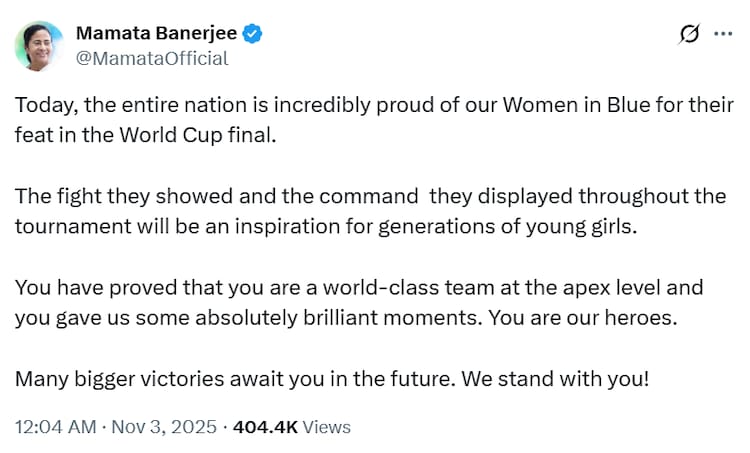Open the @MamataOfficial handle link
Image resolution: width=750 pixels, height=453 pixels.
152,58
